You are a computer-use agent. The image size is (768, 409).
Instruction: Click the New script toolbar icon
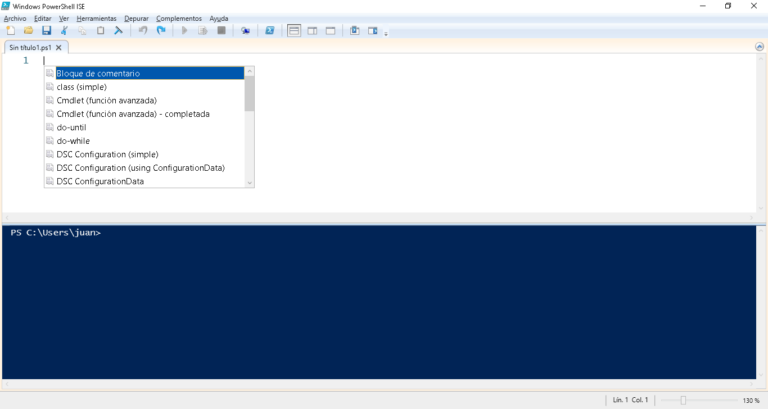coord(11,31)
